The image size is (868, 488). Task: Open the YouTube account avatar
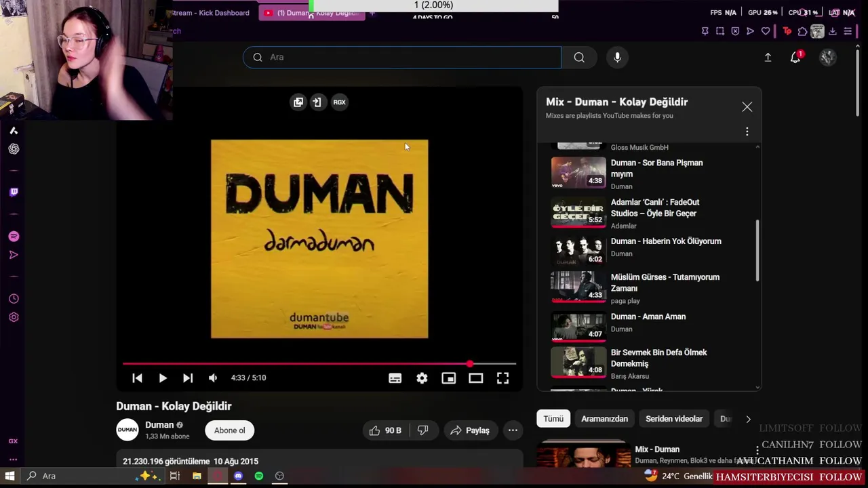click(827, 58)
